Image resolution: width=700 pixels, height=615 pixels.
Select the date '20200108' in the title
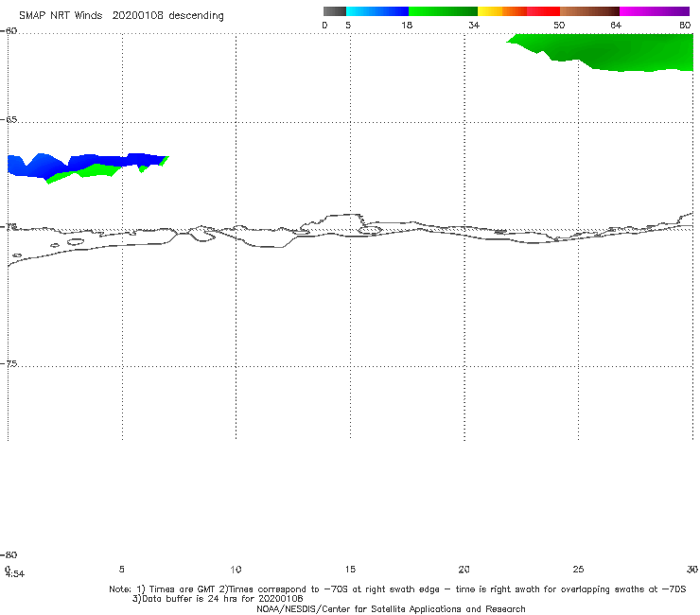[137, 16]
